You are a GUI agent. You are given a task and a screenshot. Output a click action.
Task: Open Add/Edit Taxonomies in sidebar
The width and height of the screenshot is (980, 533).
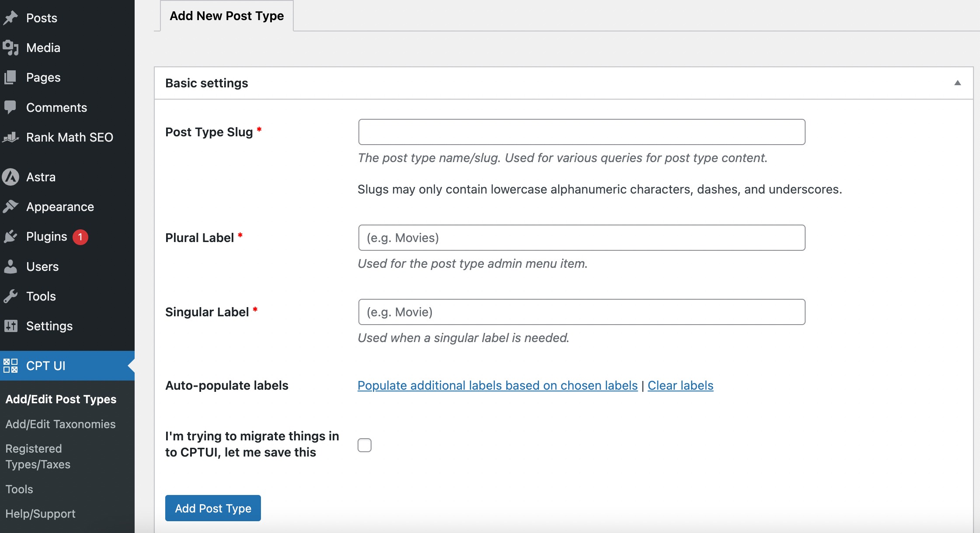[x=60, y=423]
